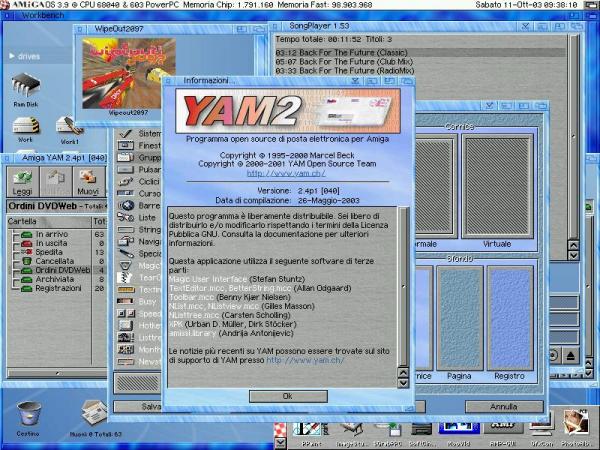
Task: Open the WipeOut2097 game thumbnail
Action: point(129,73)
